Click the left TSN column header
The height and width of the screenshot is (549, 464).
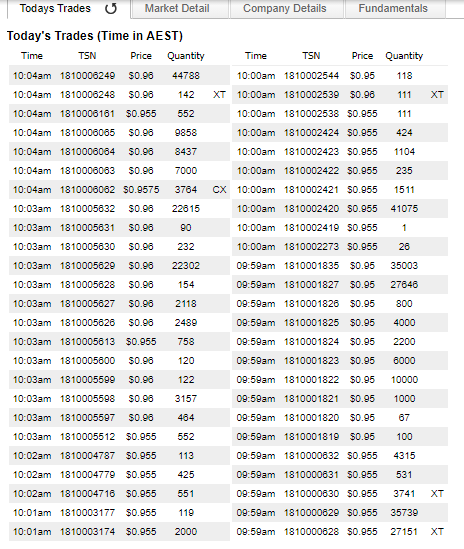tap(87, 56)
